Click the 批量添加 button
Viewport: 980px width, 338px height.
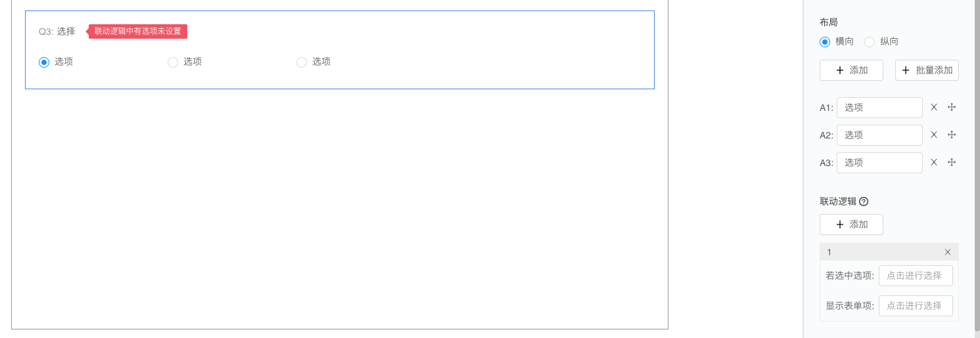[927, 70]
